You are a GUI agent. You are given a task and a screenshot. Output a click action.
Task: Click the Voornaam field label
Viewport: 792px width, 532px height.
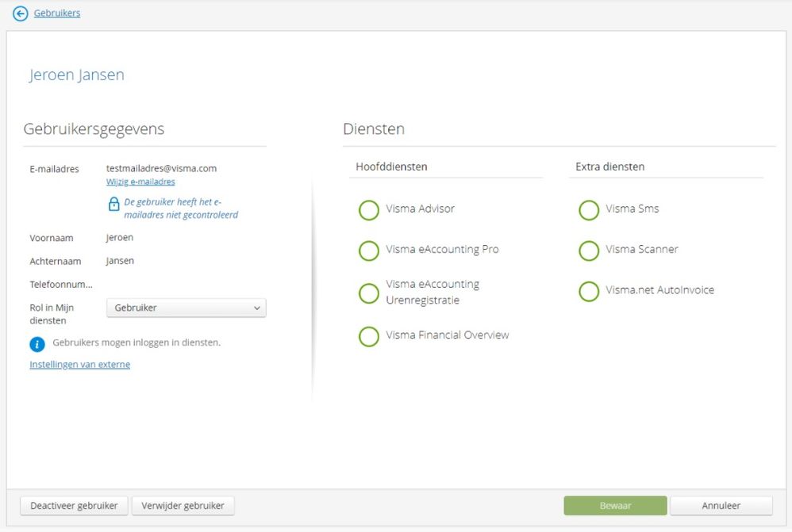(x=52, y=238)
